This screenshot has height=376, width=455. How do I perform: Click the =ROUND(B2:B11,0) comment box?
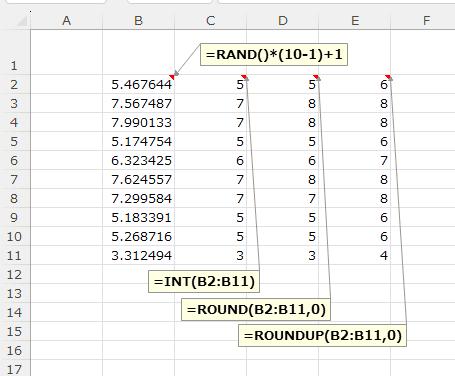click(x=256, y=309)
